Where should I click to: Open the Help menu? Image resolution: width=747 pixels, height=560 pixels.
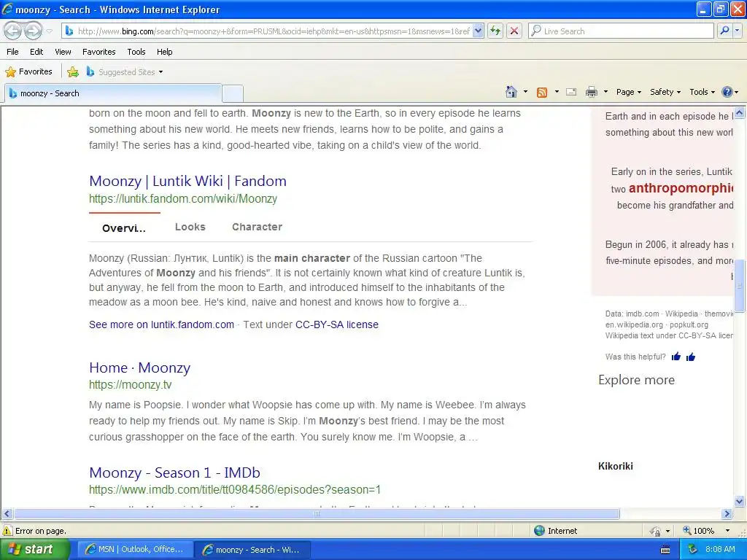[164, 52]
